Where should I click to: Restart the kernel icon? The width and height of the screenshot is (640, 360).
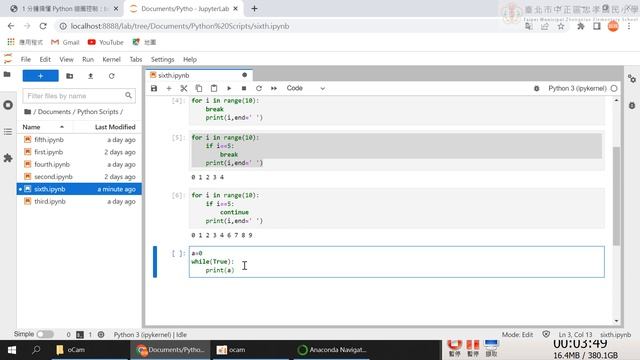[x=259, y=89]
